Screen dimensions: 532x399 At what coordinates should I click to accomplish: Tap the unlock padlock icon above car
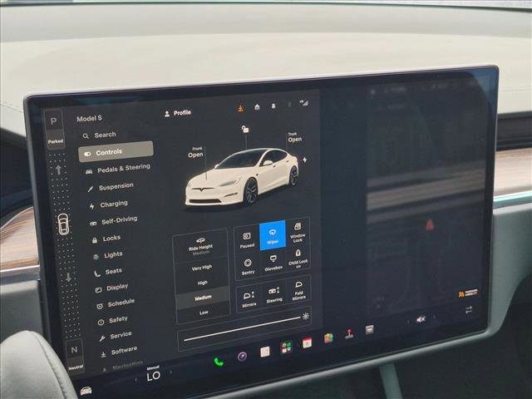point(245,129)
